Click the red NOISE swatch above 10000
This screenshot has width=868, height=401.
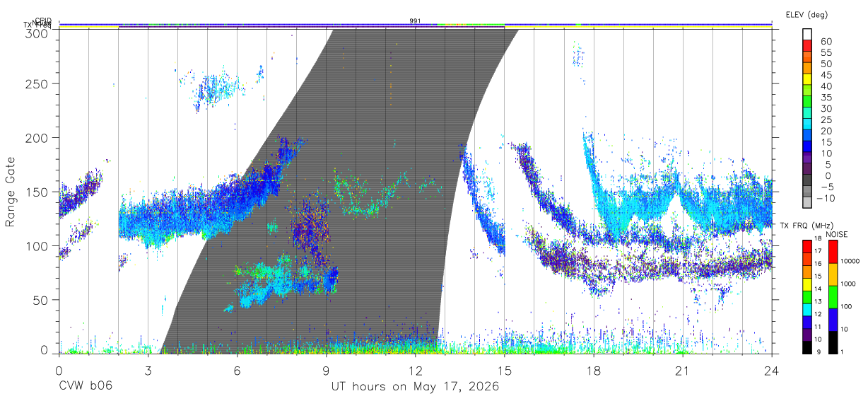click(x=833, y=251)
